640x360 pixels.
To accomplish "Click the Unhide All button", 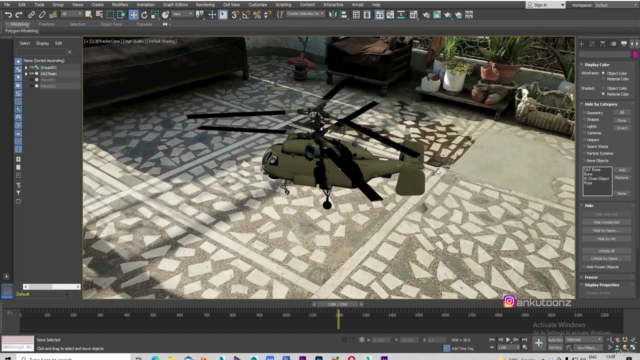I will [x=606, y=251].
